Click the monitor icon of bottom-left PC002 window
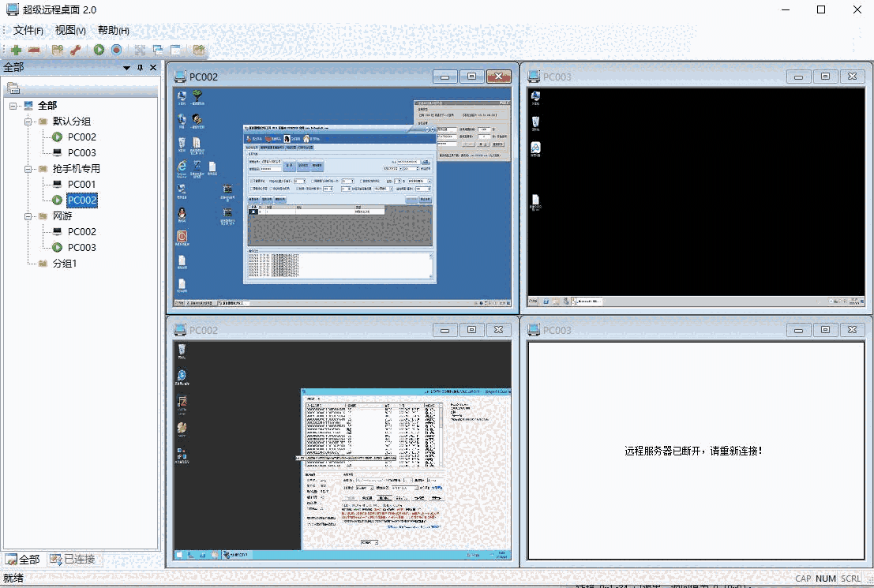The image size is (874, 588). 180,330
